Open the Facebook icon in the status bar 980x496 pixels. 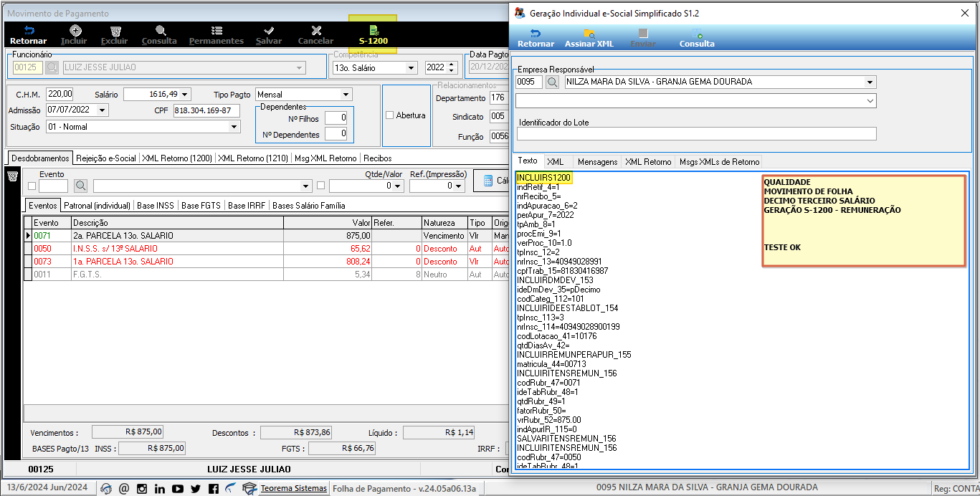213,488
